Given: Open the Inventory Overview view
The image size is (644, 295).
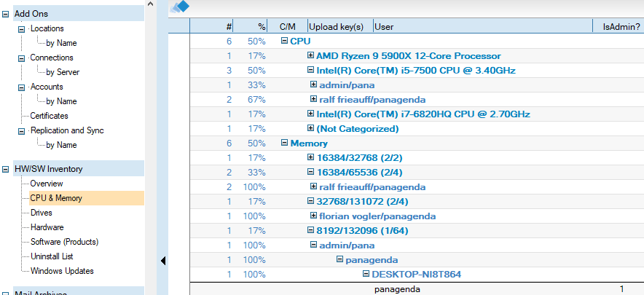Looking at the screenshot, I should pos(47,184).
